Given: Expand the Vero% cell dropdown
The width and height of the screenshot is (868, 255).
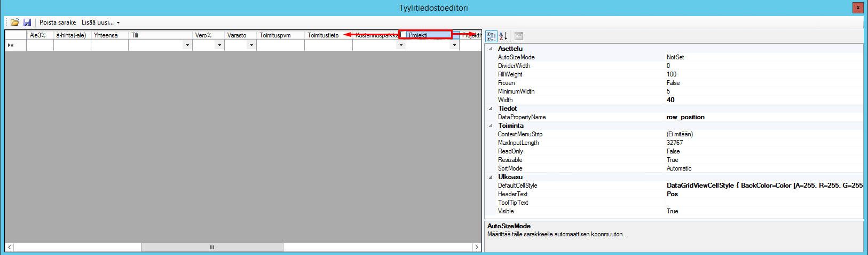Looking at the screenshot, I should (x=219, y=45).
